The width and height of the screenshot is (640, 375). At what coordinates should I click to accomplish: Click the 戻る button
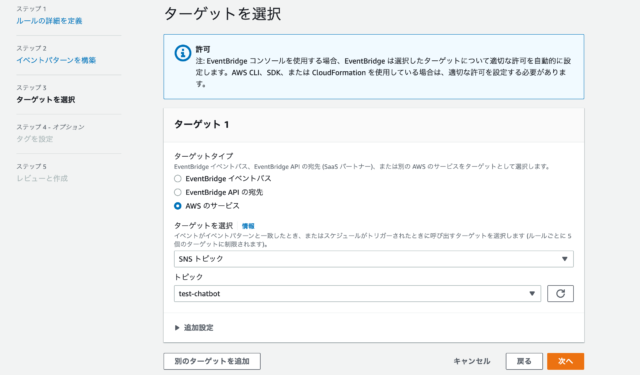coord(524,361)
